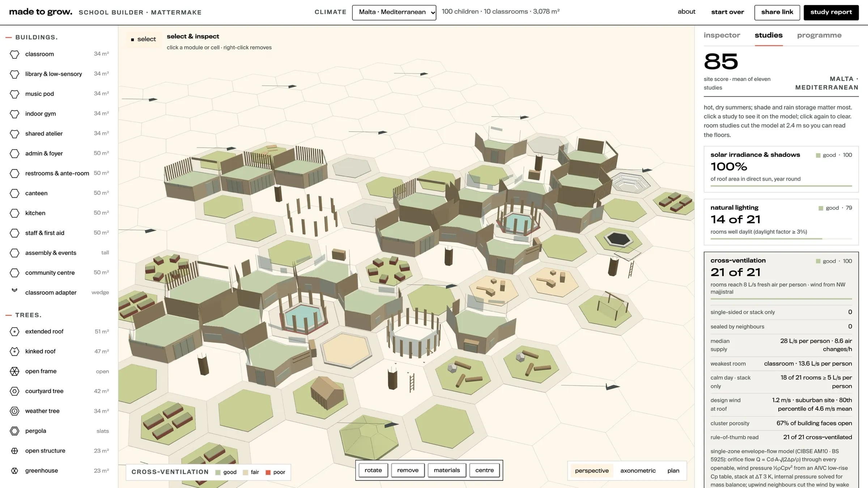The height and width of the screenshot is (488, 868).
Task: Open the Climate dropdown Malta · Mediterranean
Action: click(x=394, y=12)
